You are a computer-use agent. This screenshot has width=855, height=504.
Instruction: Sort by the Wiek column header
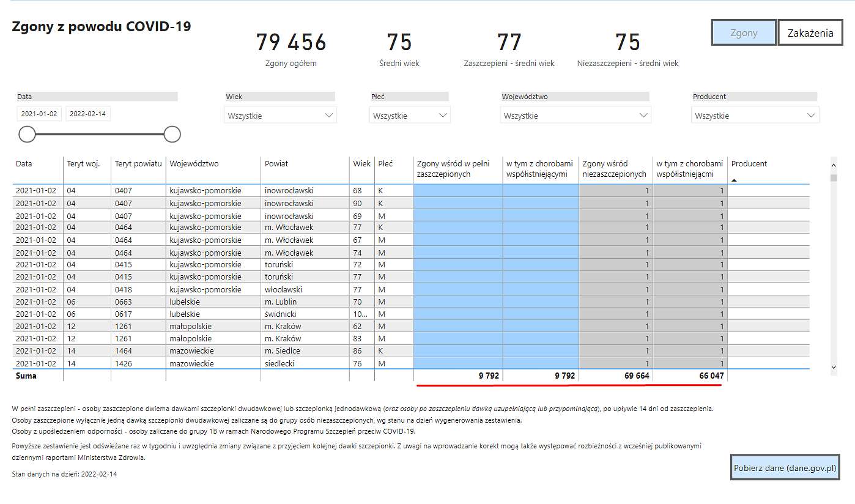361,164
